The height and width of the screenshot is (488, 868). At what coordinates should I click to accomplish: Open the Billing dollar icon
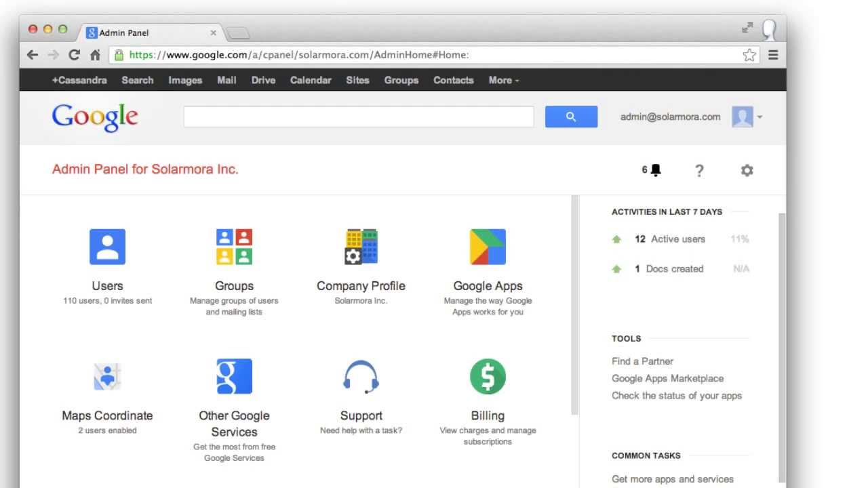tap(488, 377)
